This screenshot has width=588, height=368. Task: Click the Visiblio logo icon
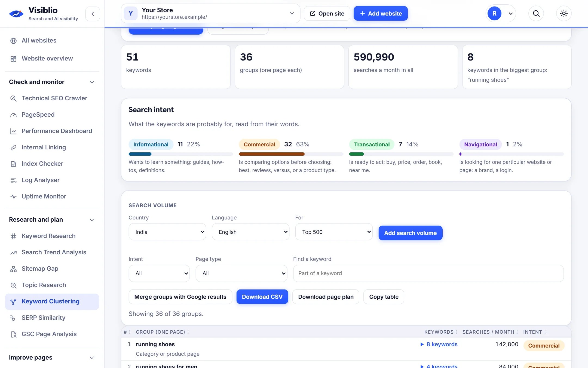[x=16, y=14]
